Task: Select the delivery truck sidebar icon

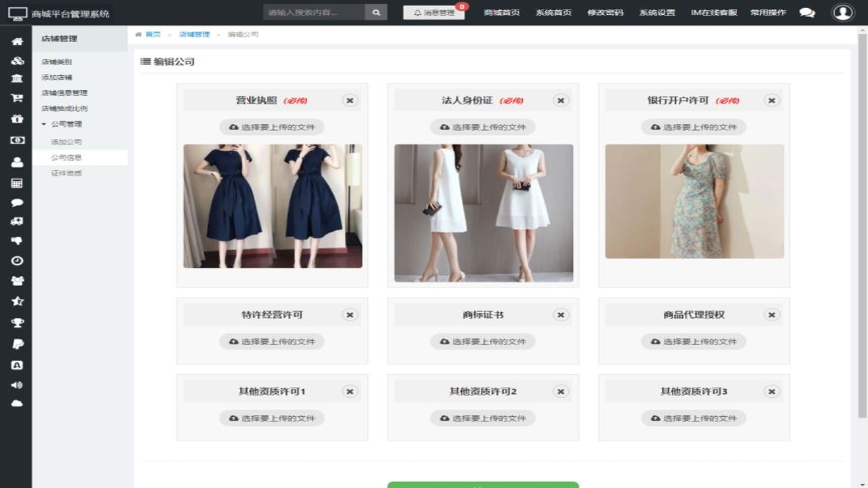Action: [x=17, y=221]
